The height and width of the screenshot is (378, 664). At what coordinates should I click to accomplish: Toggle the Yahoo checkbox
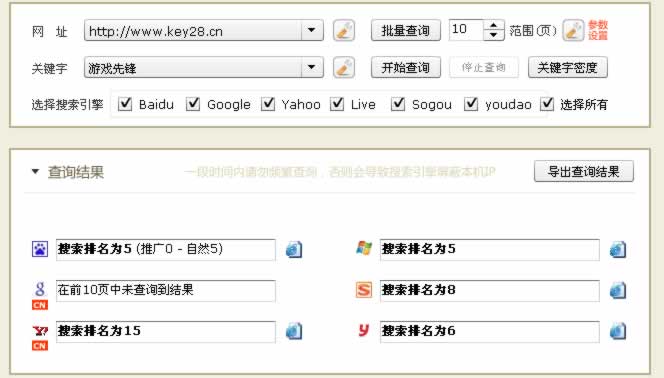(268, 104)
